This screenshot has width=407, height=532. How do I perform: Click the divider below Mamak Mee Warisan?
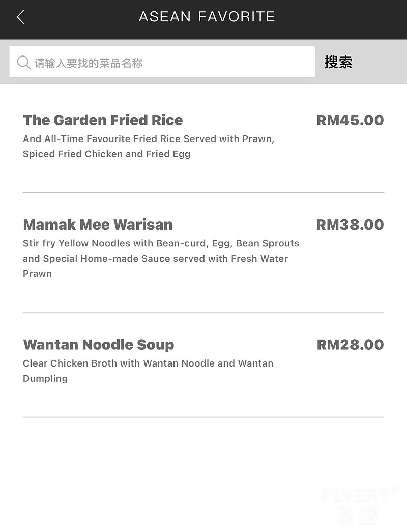point(203,313)
